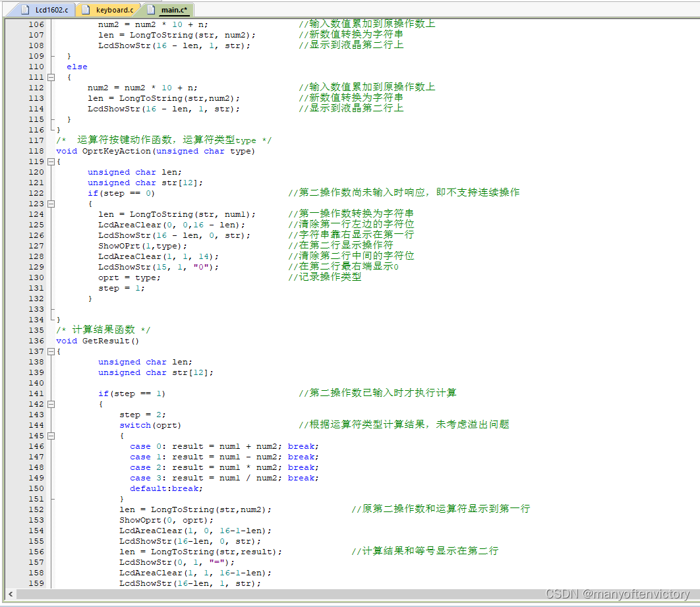
Task: Click on 'void GetResult()' declaration
Action: tap(98, 341)
